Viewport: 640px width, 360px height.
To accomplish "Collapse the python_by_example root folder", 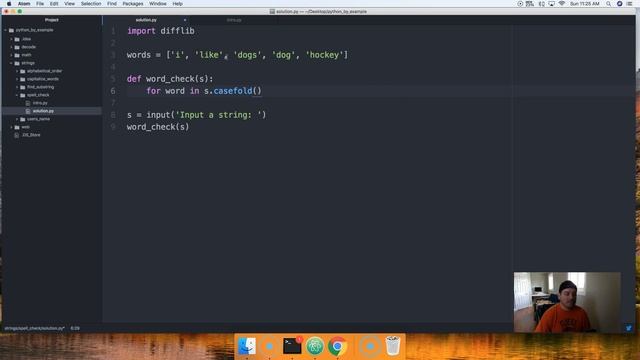I will [x=6, y=30].
